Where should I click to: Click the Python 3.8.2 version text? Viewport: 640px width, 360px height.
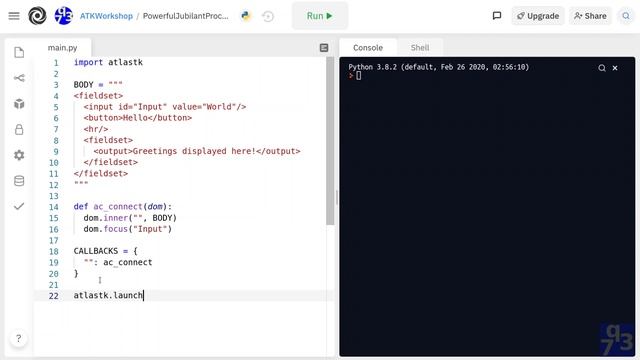438,67
